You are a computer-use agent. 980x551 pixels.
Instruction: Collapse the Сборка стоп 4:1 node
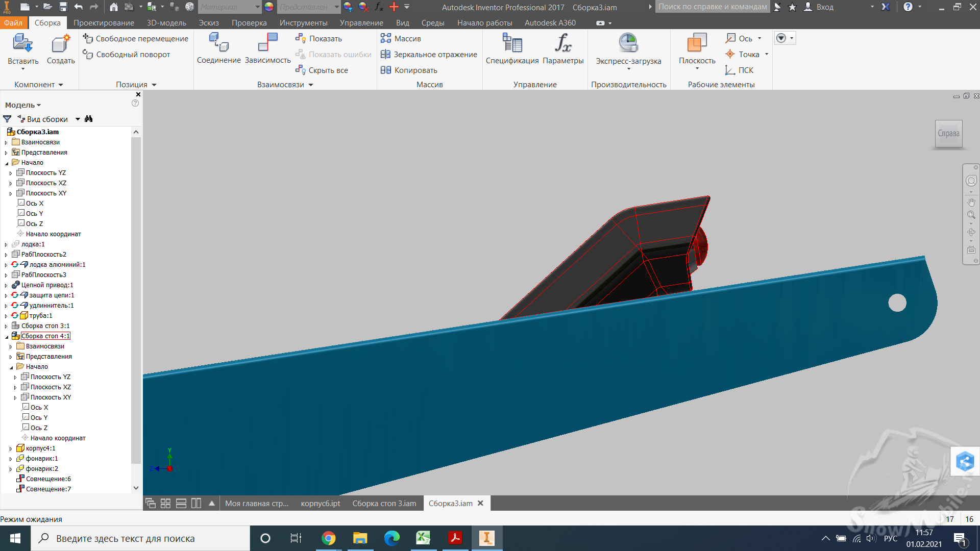click(x=6, y=336)
